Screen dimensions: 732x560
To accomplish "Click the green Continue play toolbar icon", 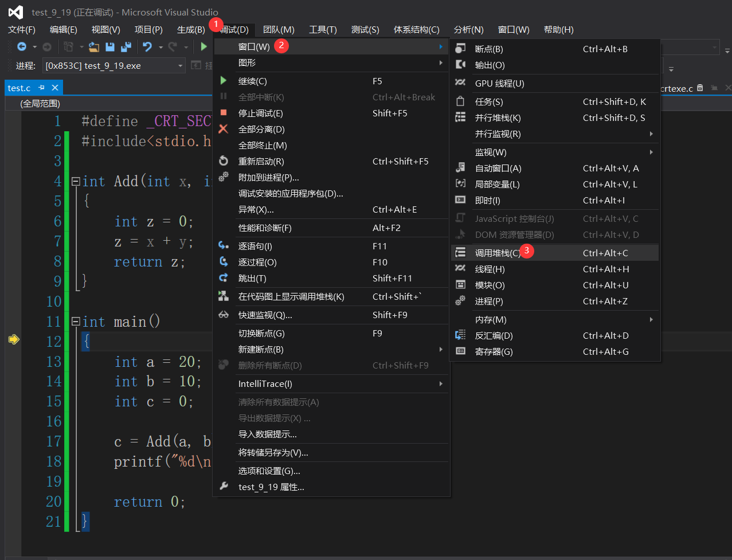I will pos(203,46).
